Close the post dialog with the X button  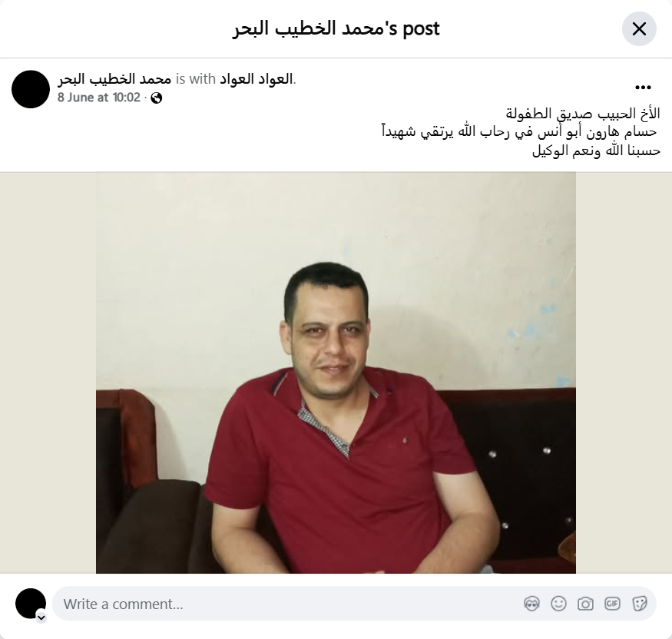tap(639, 28)
